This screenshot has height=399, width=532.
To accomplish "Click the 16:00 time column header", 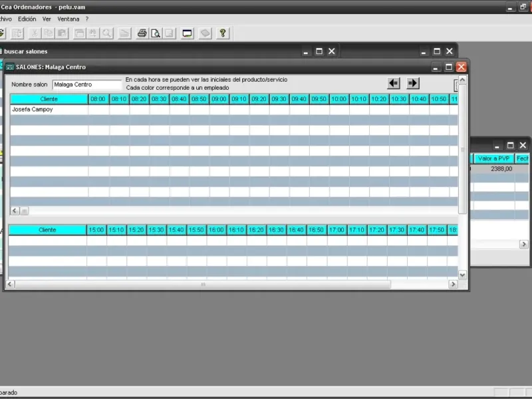I will pos(216,230).
